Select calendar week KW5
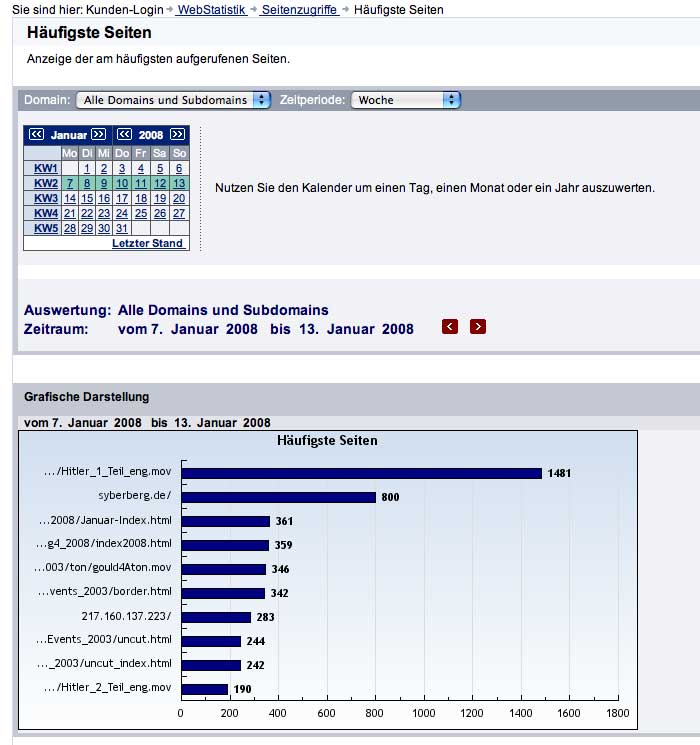This screenshot has width=700, height=745. click(x=46, y=229)
